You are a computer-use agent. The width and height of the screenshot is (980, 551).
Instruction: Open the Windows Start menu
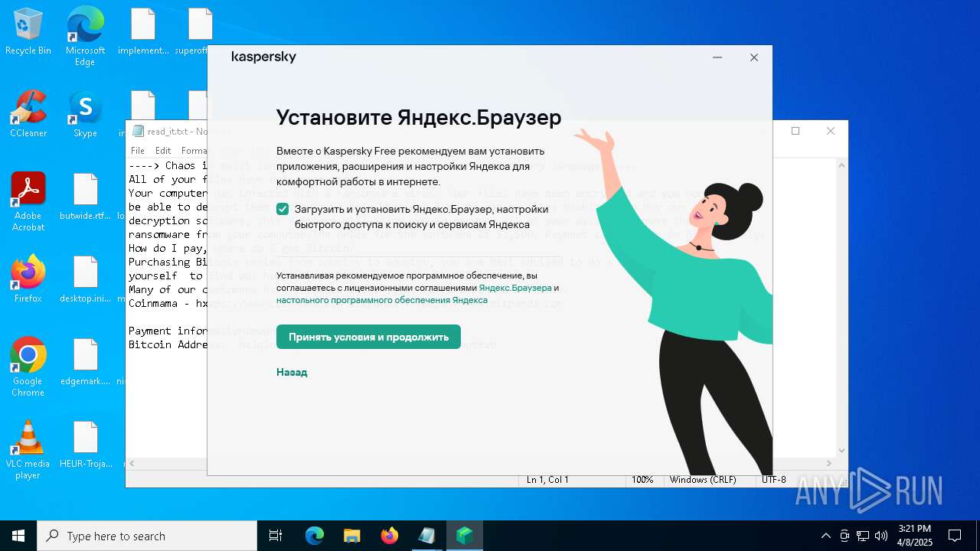(x=18, y=536)
